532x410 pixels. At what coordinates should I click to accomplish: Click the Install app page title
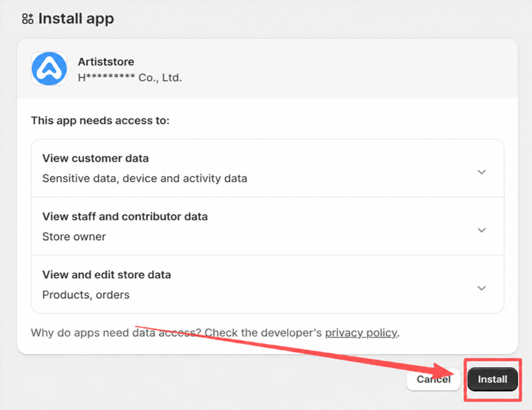click(x=76, y=19)
